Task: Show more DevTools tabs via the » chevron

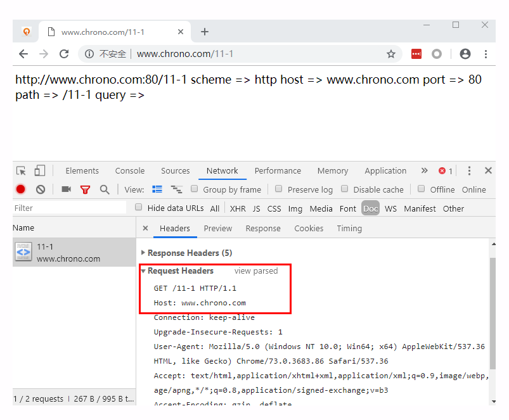Action: (x=424, y=170)
